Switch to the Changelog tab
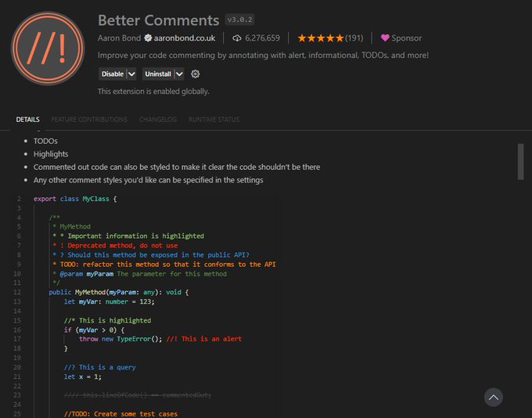This screenshot has width=532, height=418. tap(158, 120)
